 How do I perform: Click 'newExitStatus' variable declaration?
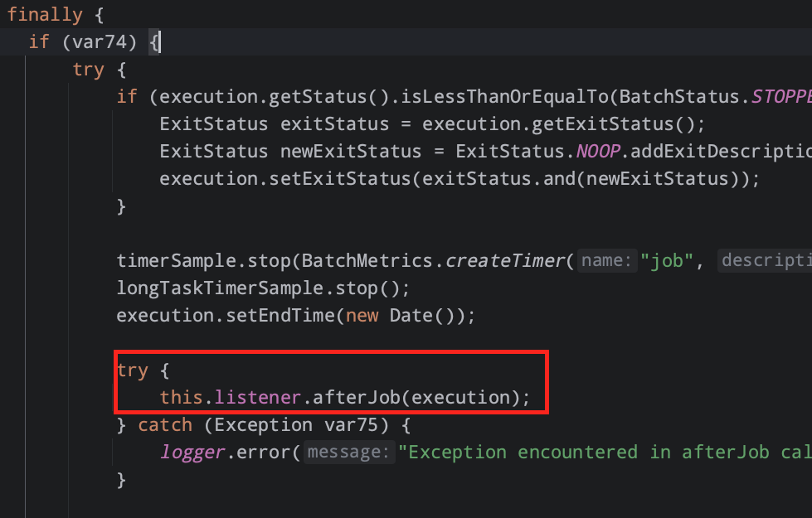tap(351, 152)
